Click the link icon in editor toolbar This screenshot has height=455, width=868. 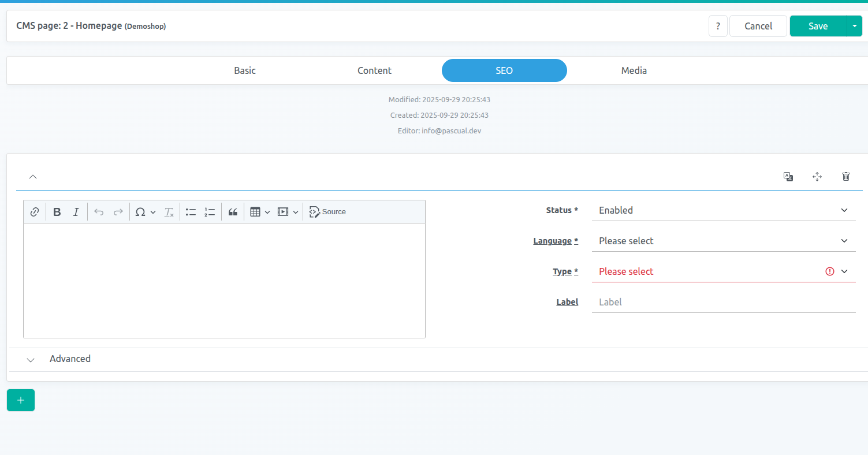35,212
